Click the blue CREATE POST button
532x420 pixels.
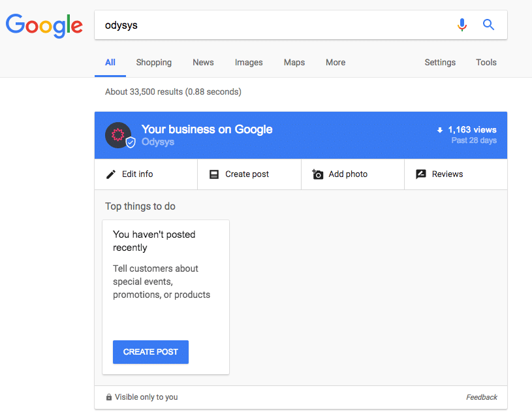[x=151, y=352]
